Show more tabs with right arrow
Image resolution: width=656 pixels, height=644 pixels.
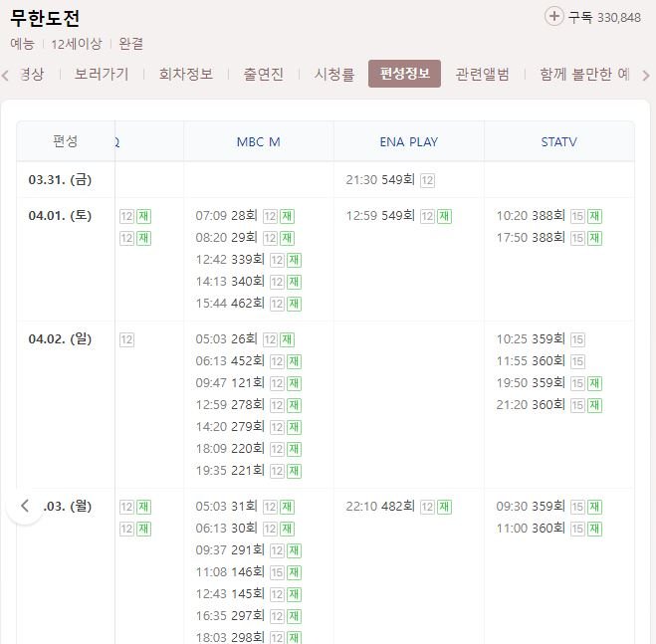pyautogui.click(x=646, y=76)
